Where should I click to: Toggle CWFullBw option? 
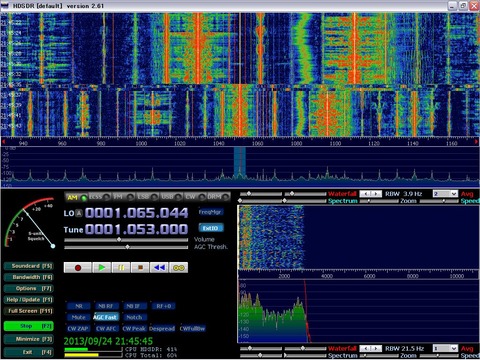click(192, 329)
